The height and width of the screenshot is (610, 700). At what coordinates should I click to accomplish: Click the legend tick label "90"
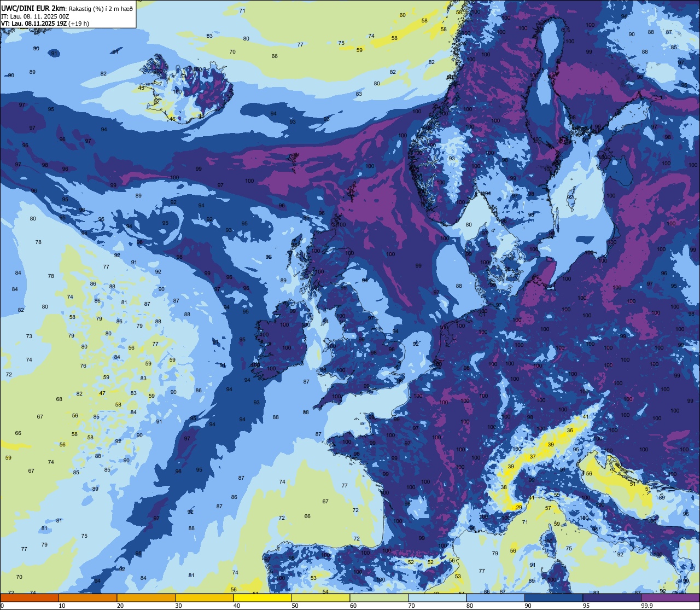pyautogui.click(x=528, y=606)
